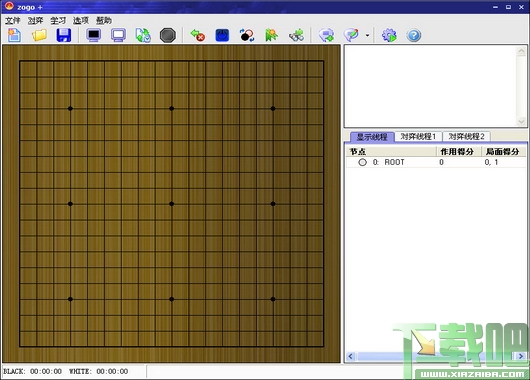Click the center star point on the board
The height and width of the screenshot is (380, 530).
point(172,204)
